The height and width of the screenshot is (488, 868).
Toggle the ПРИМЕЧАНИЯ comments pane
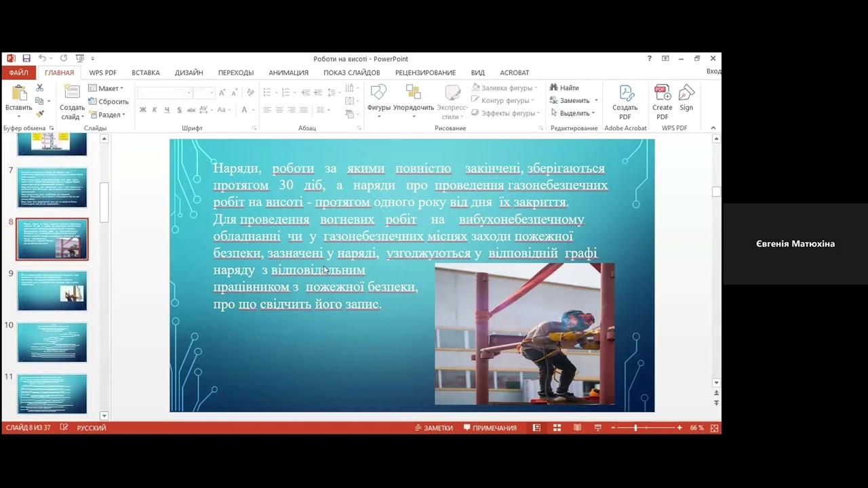(x=490, y=428)
